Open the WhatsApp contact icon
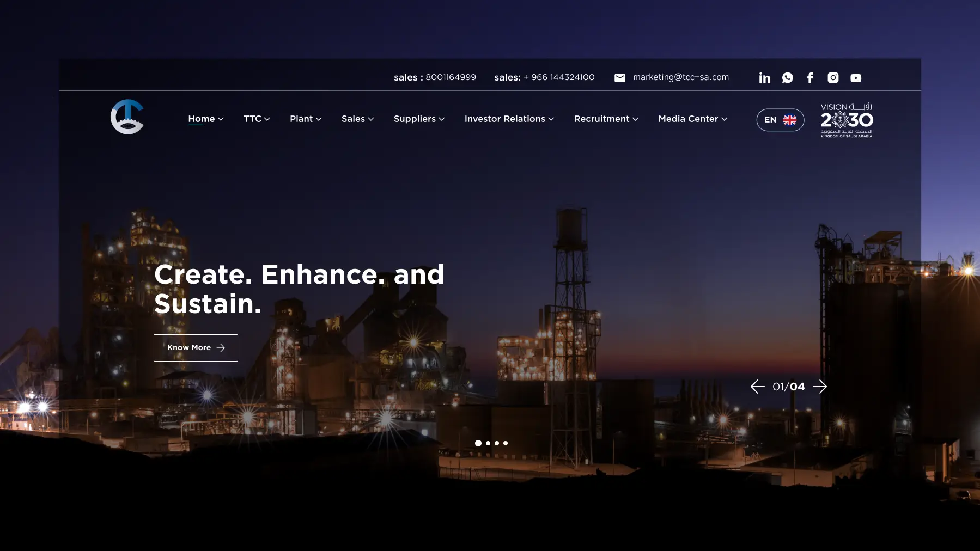This screenshot has height=551, width=980. 787,77
